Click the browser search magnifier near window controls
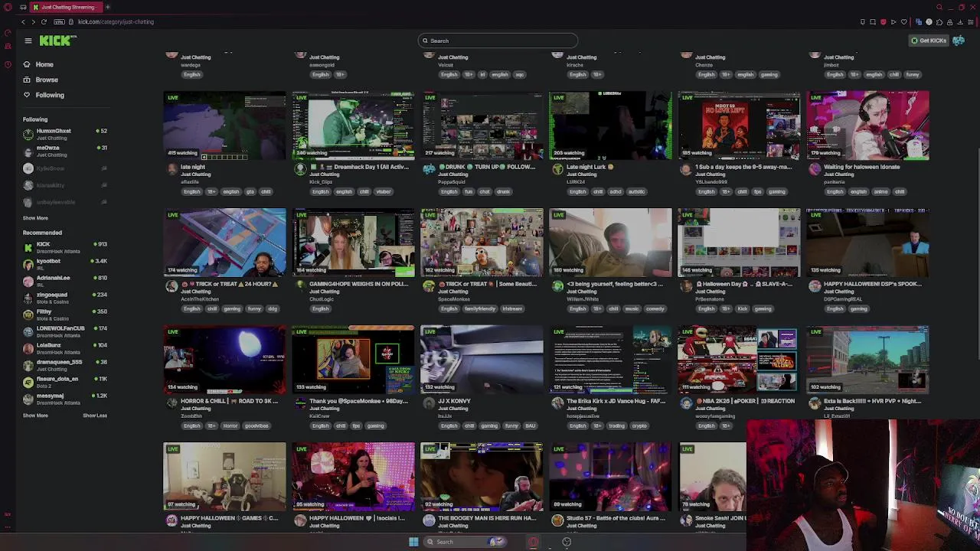This screenshot has height=551, width=980. (x=939, y=7)
